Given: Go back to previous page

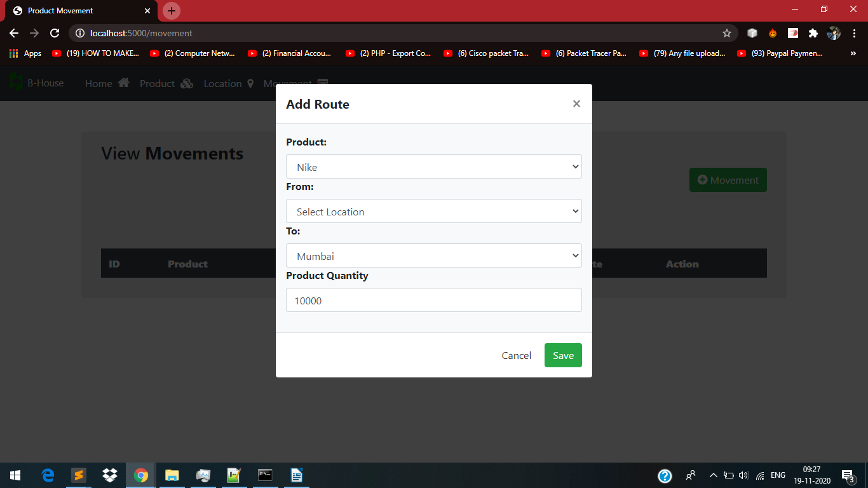Looking at the screenshot, I should coord(14,33).
